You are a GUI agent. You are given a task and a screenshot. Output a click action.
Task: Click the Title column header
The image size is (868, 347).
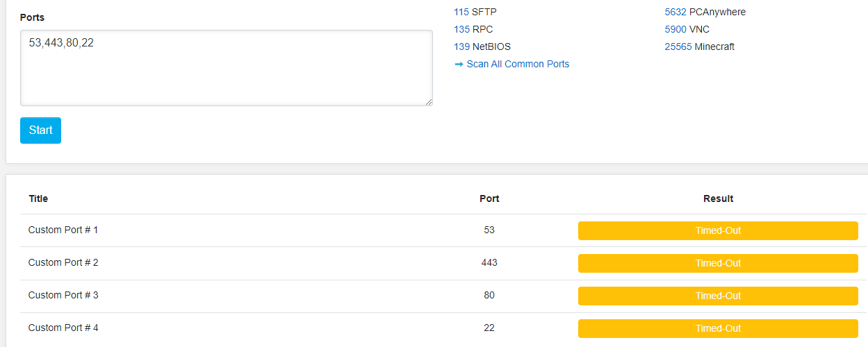(x=38, y=198)
